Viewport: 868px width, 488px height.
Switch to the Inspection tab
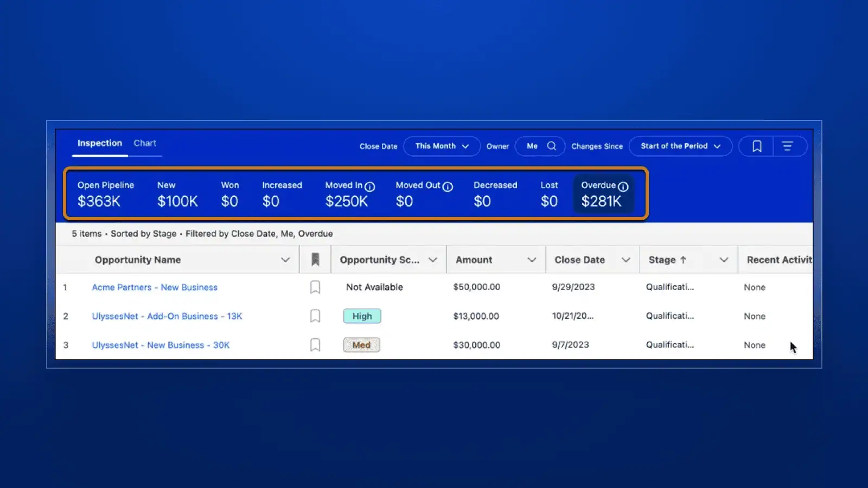(100, 143)
